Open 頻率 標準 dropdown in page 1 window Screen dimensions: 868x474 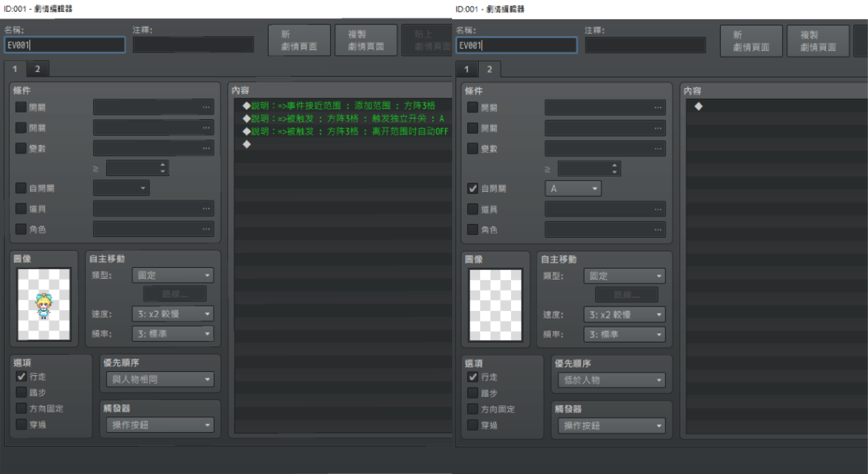[x=173, y=334]
